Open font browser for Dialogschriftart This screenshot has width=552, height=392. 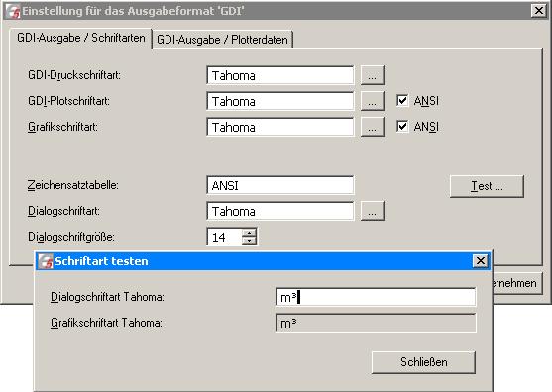[x=372, y=211]
